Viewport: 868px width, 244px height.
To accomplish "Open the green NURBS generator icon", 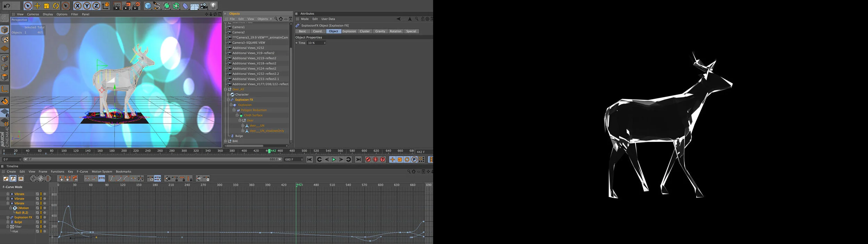I will tap(167, 6).
